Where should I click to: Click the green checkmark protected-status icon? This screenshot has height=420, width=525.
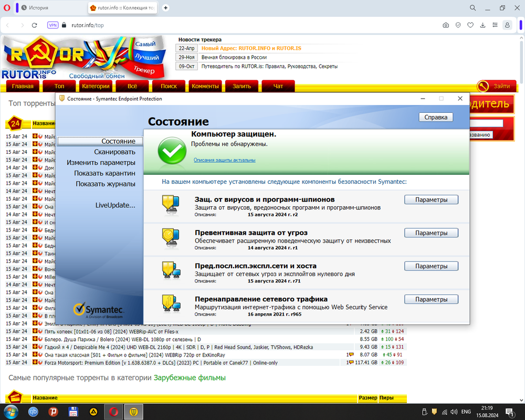coord(172,151)
